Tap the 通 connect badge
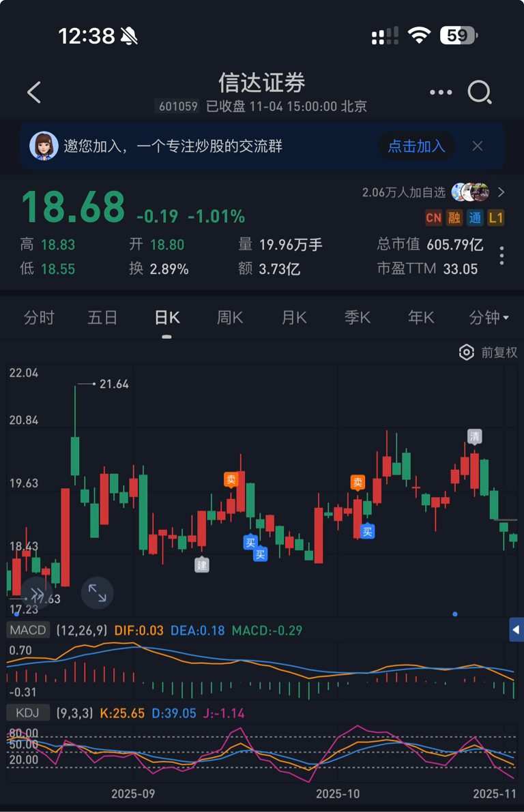The height and width of the screenshot is (812, 524). pyautogui.click(x=475, y=217)
